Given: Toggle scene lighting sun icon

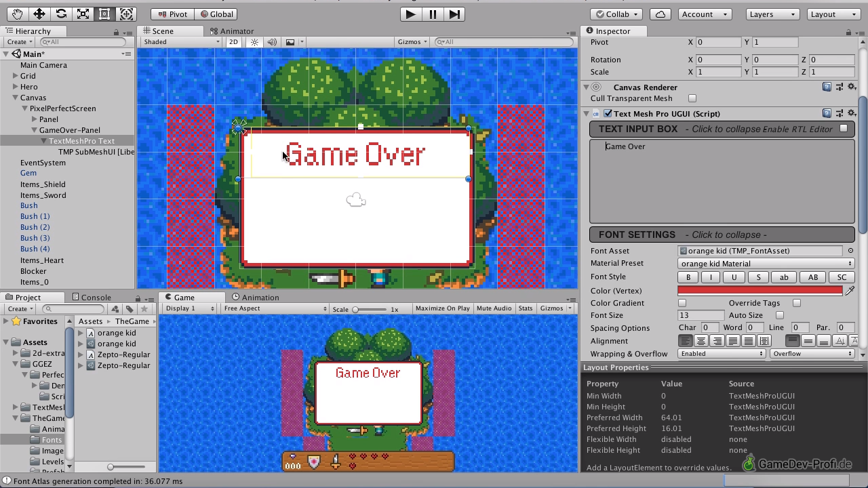Looking at the screenshot, I should pos(254,42).
